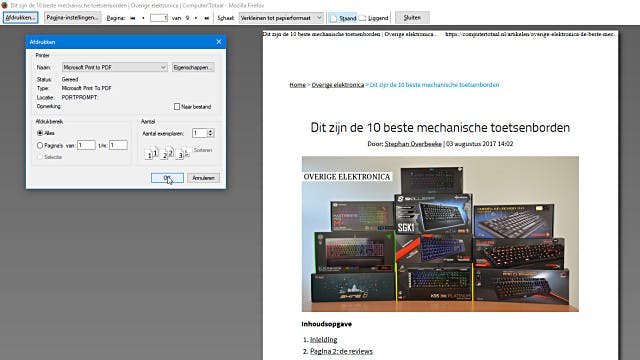Click the blue article title breadcrumb
Image resolution: width=640 pixels, height=360 pixels.
pos(434,85)
